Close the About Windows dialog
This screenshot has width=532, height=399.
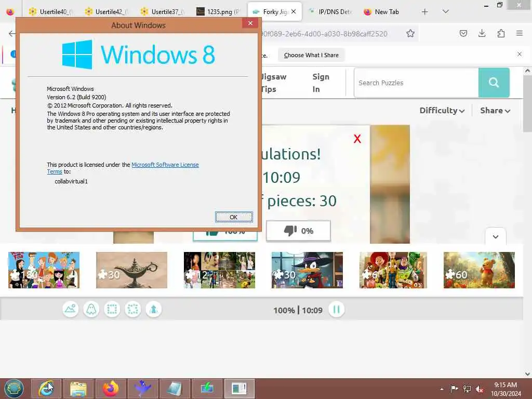pyautogui.click(x=250, y=23)
